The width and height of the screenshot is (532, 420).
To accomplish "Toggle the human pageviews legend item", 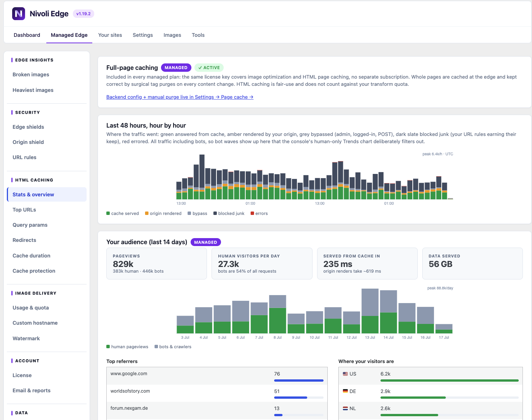I will click(x=127, y=347).
